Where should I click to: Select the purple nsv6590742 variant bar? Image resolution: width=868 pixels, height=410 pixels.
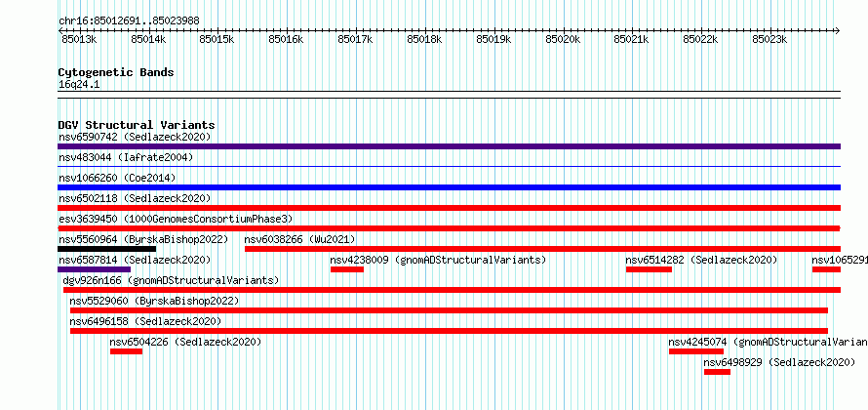(x=449, y=146)
